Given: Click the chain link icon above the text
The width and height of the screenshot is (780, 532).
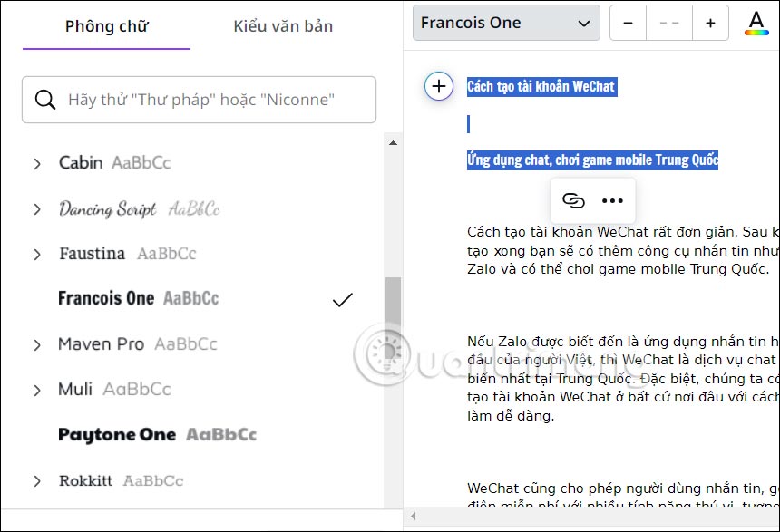Looking at the screenshot, I should (572, 200).
